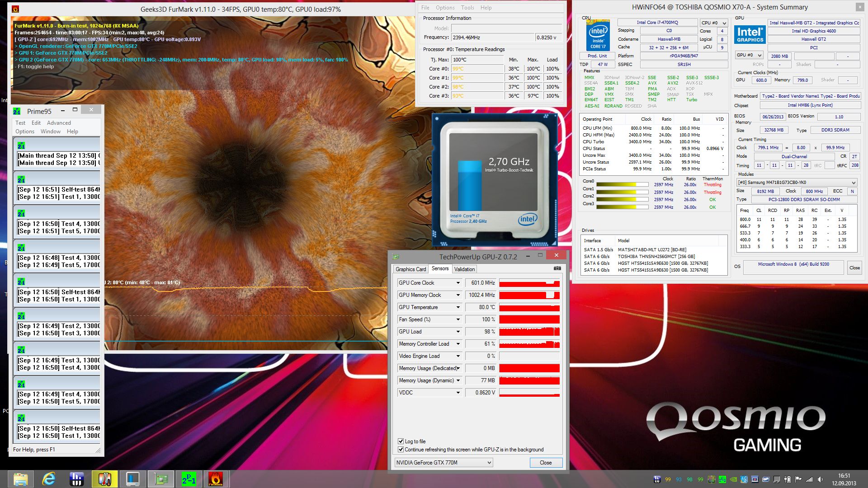
Task: Open the NVIDIA GeForce GTX 770M selector
Action: 443,462
